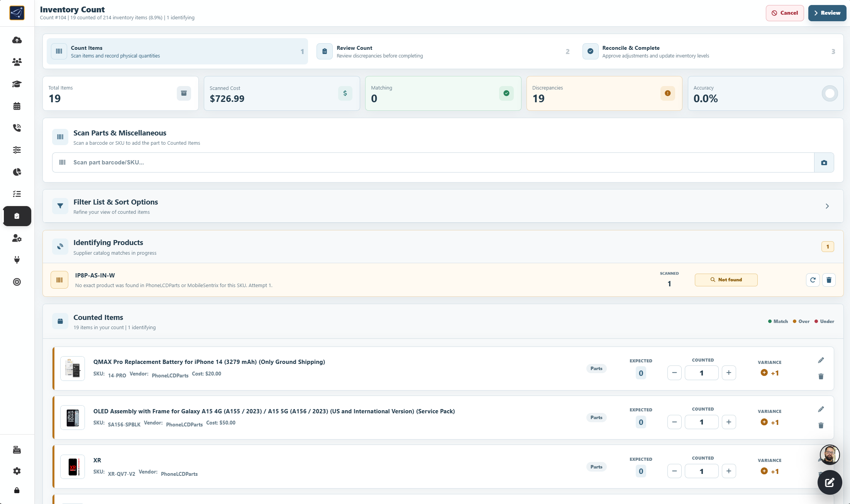The width and height of the screenshot is (850, 504).
Task: Click the padlock lock sidebar icon
Action: [x=17, y=490]
